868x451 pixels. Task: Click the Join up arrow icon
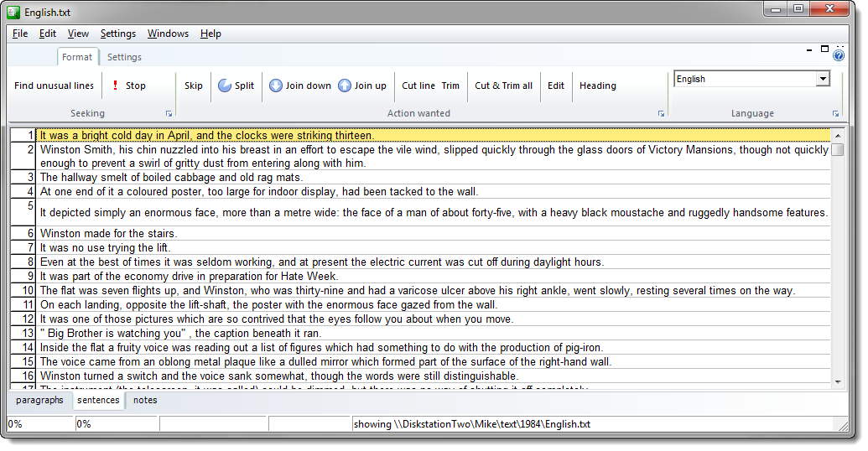345,86
